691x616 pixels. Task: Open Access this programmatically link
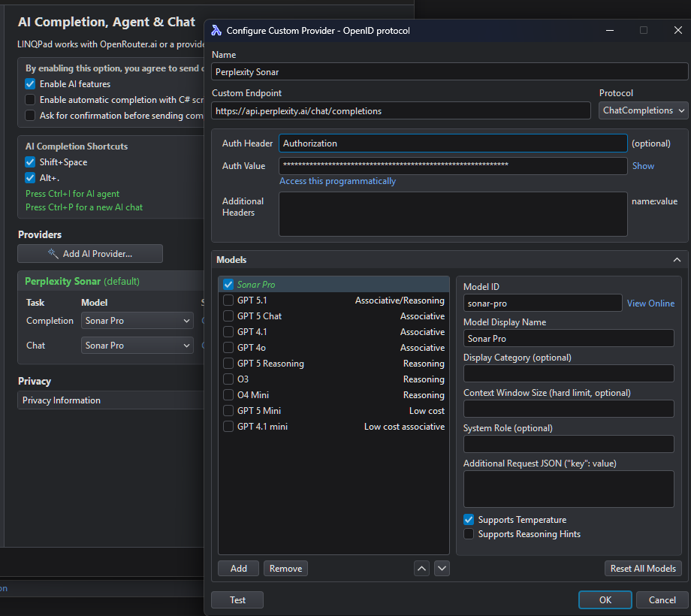point(337,181)
